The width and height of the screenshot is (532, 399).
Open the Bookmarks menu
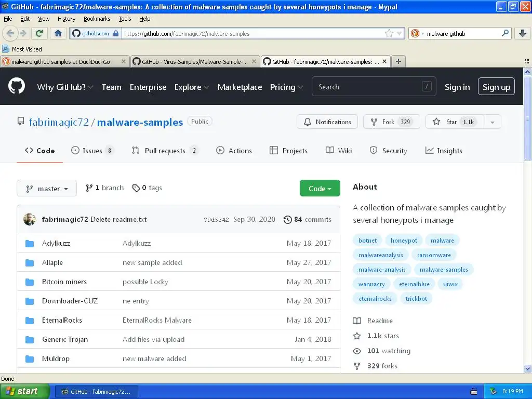point(97,19)
